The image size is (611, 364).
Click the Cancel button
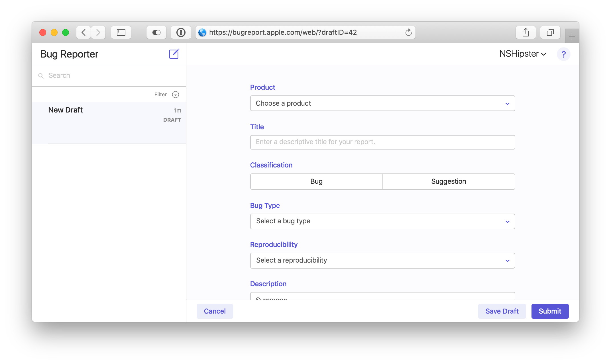pyautogui.click(x=215, y=311)
